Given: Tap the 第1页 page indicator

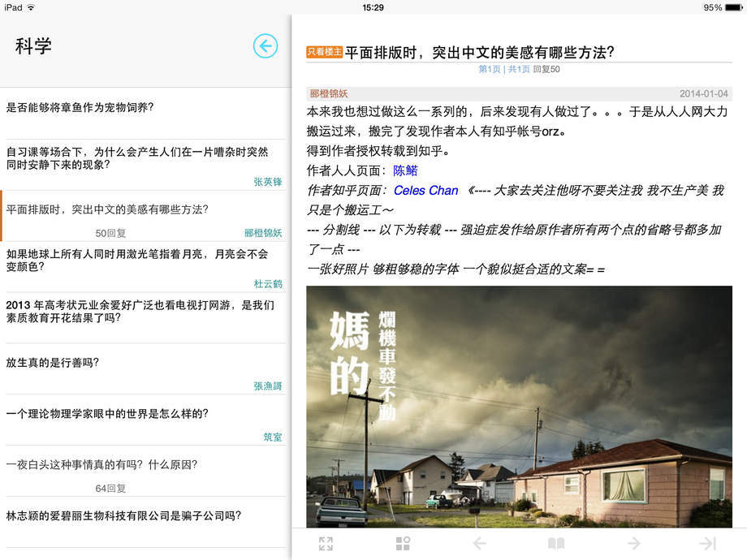Looking at the screenshot, I should point(490,69).
